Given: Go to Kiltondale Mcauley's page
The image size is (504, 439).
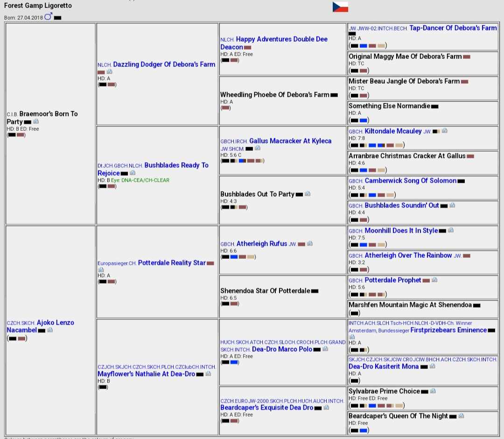Looking at the screenshot, I should tap(393, 131).
